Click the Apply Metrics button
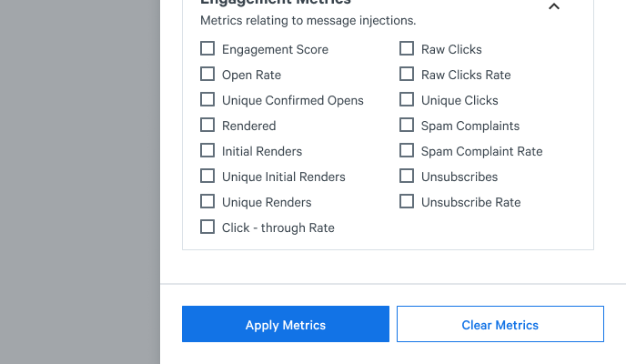The width and height of the screenshot is (626, 364). pyautogui.click(x=286, y=325)
